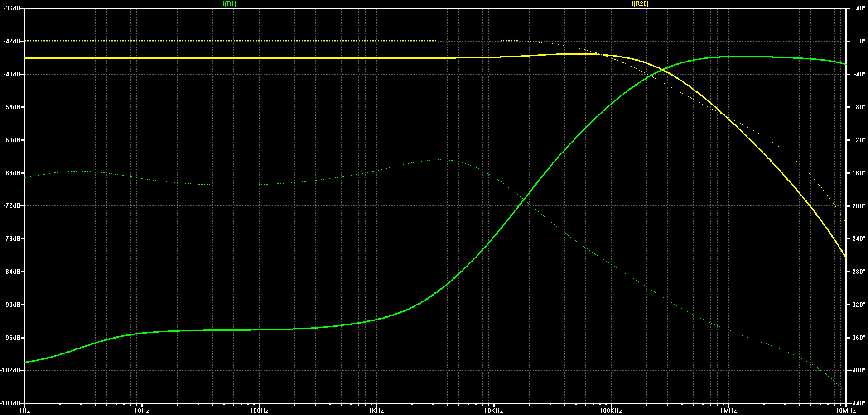Click the -54dB magnitude axis label
Screen dimensions: 868x415
pos(12,107)
